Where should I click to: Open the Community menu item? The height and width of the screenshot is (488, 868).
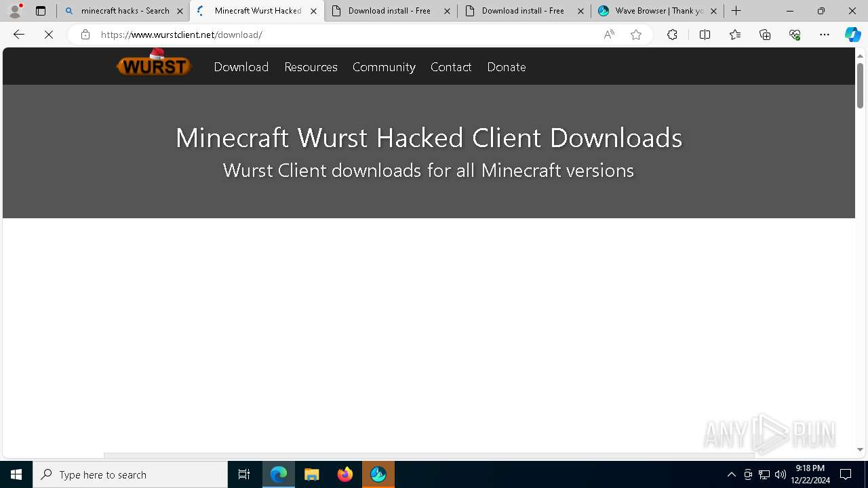point(384,66)
